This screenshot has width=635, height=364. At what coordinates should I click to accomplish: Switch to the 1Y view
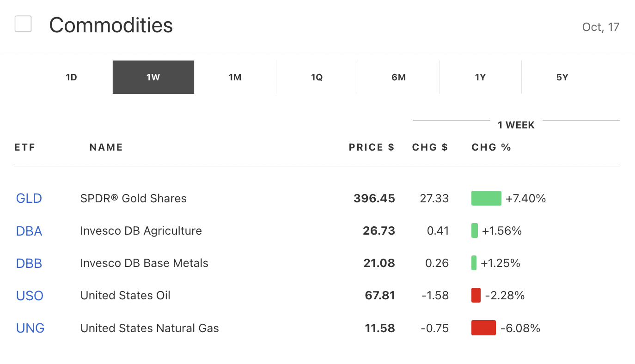[x=480, y=77]
